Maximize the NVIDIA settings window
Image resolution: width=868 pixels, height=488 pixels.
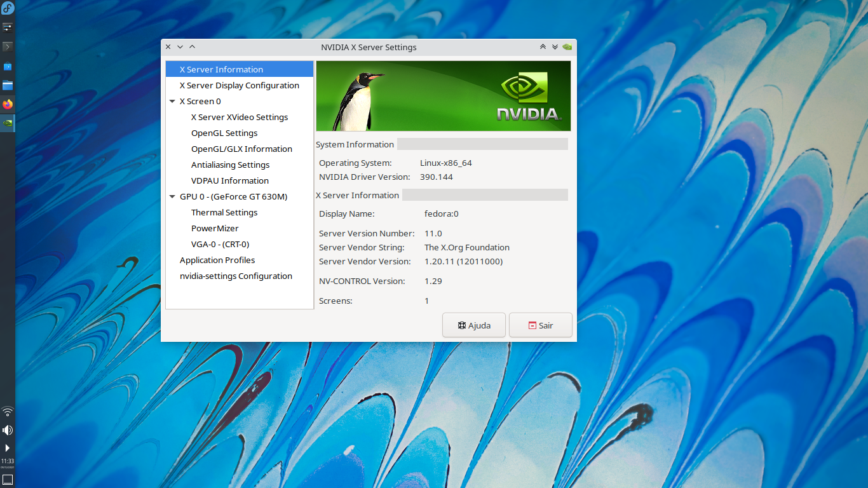point(192,47)
